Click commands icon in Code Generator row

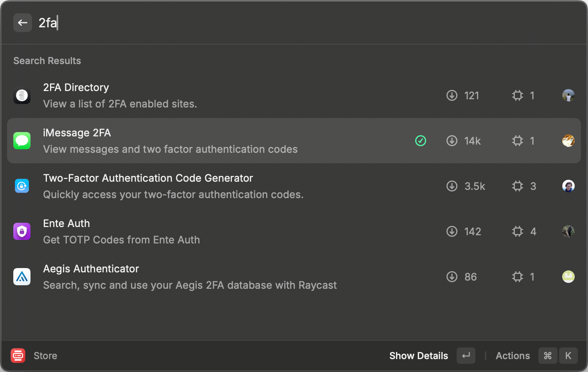(x=518, y=186)
